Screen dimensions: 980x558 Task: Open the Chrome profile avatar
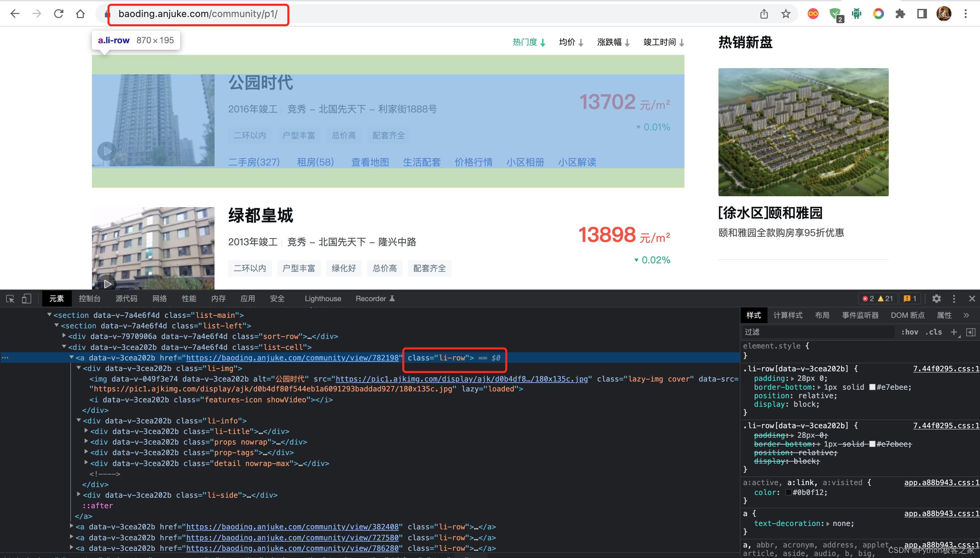tap(944, 14)
